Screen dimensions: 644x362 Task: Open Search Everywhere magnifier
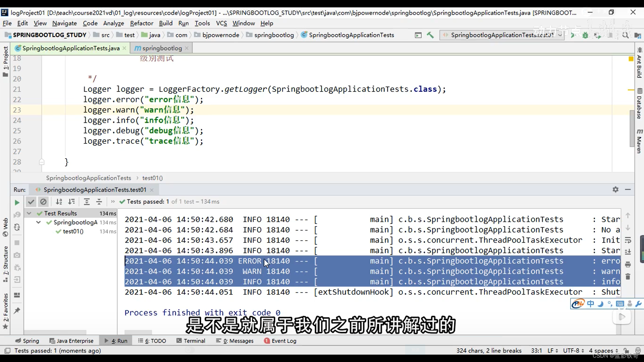coord(626,35)
